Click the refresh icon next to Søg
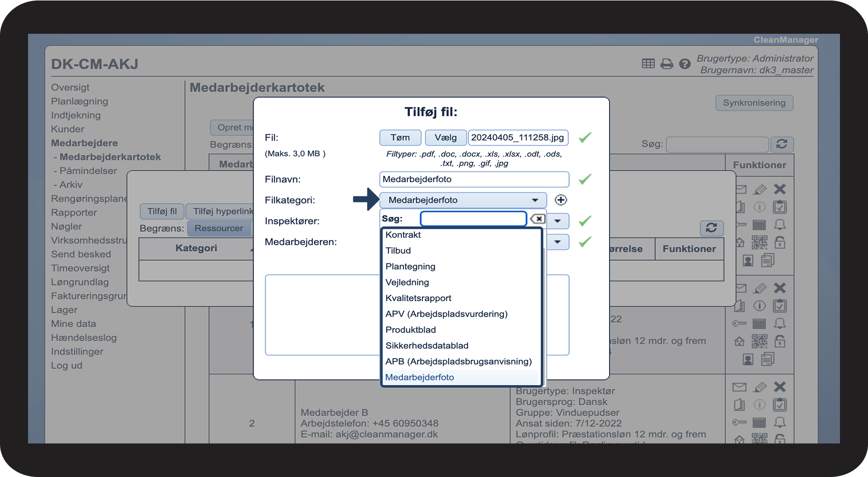The width and height of the screenshot is (868, 477). tap(782, 144)
